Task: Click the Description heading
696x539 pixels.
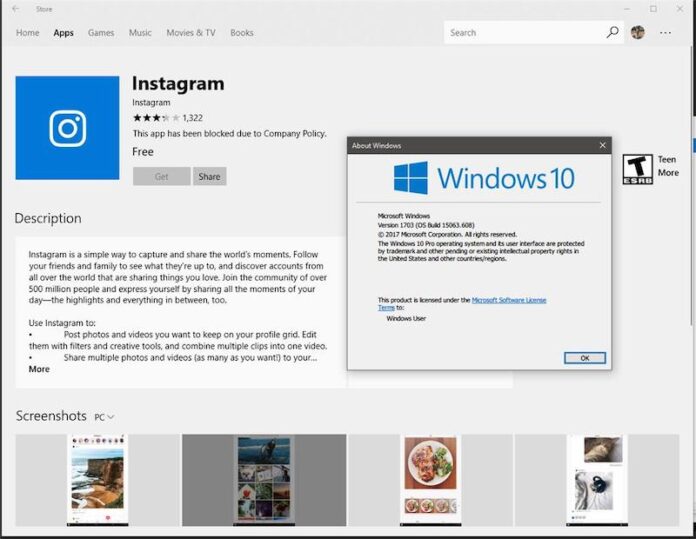Action: pos(48,218)
